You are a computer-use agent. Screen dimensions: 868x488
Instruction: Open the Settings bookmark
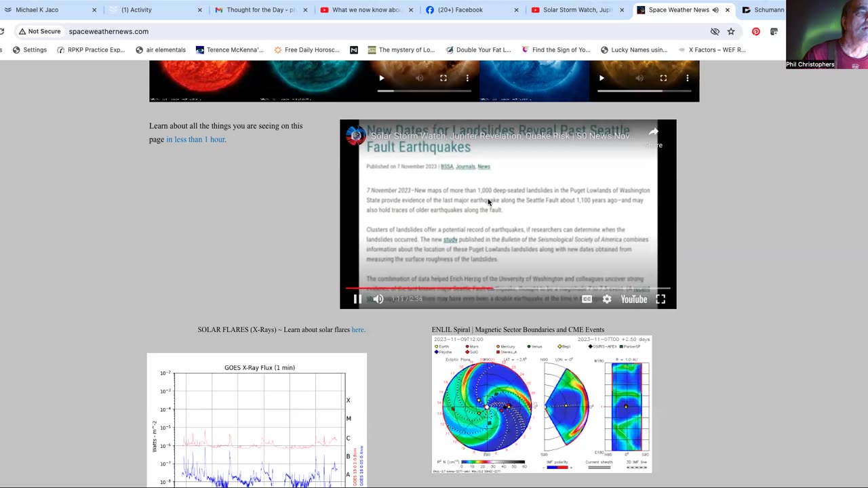point(30,49)
